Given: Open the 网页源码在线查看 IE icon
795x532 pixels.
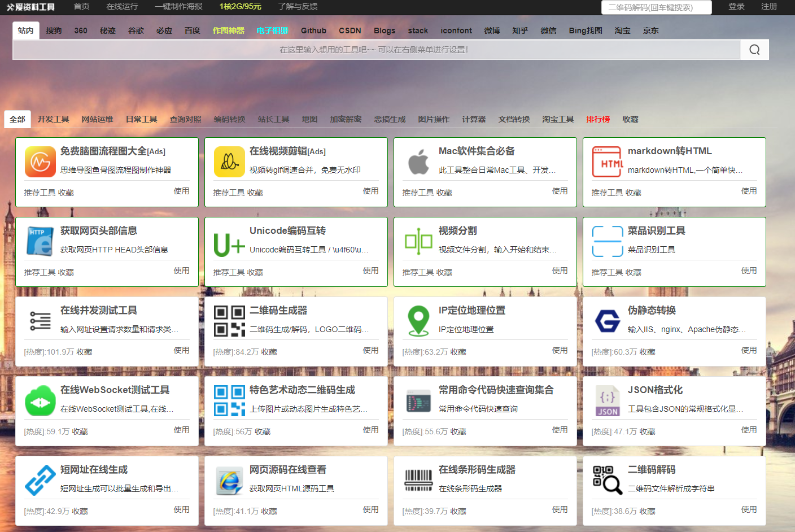Looking at the screenshot, I should pyautogui.click(x=229, y=480).
